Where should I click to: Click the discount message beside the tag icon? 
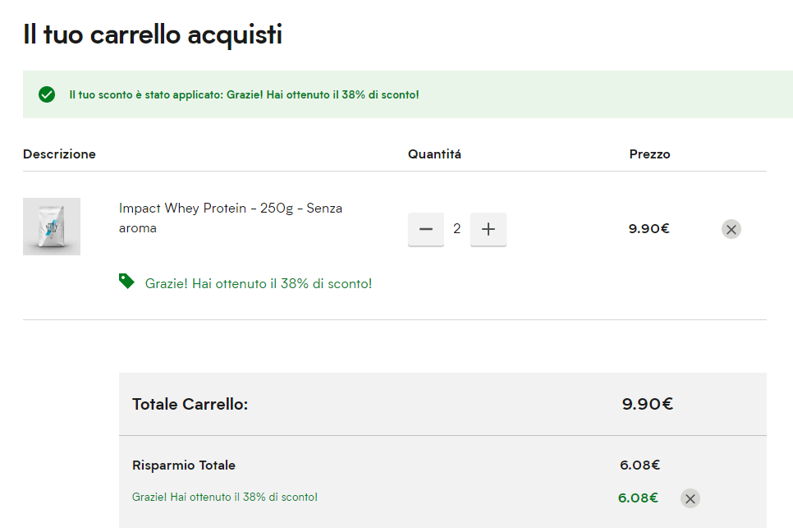pyautogui.click(x=259, y=283)
